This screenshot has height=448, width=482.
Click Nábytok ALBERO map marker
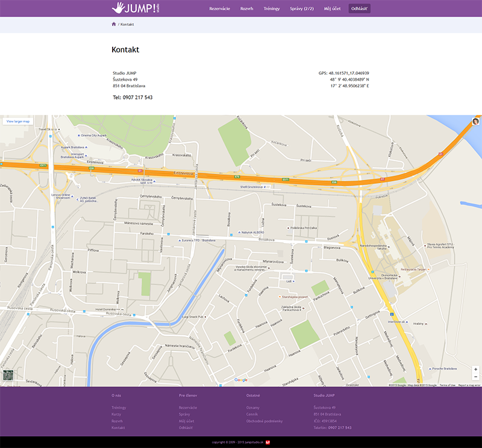[x=251, y=232]
